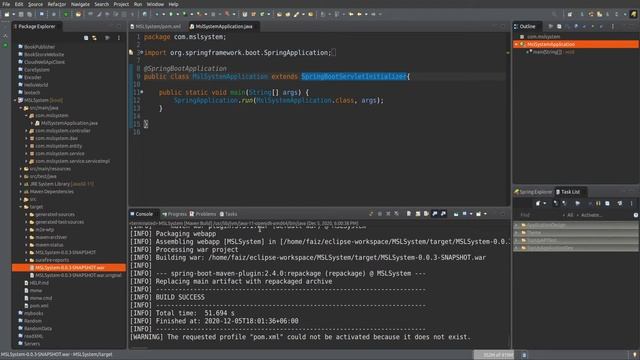This screenshot has width=640, height=360.
Task: Click the BUILD SUCCESS line in console
Action: click(x=180, y=297)
